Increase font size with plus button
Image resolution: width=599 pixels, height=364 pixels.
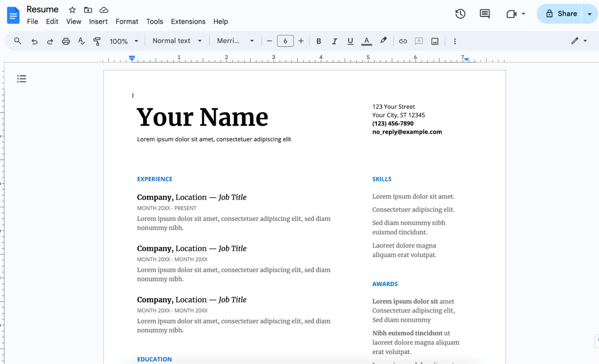(301, 41)
